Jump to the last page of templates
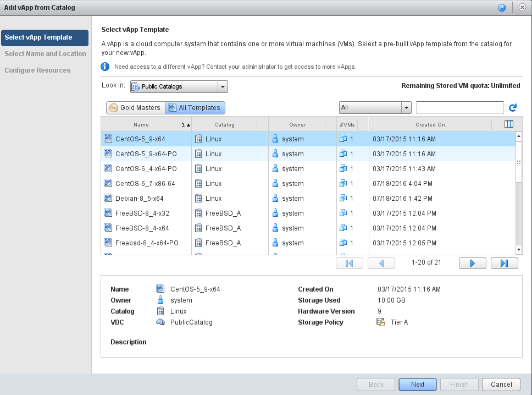532x395 pixels. [504, 263]
